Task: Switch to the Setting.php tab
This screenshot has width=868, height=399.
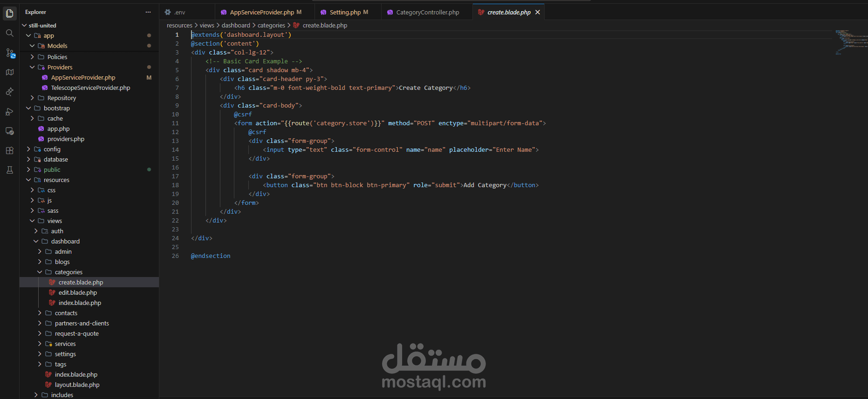Action: pyautogui.click(x=348, y=12)
